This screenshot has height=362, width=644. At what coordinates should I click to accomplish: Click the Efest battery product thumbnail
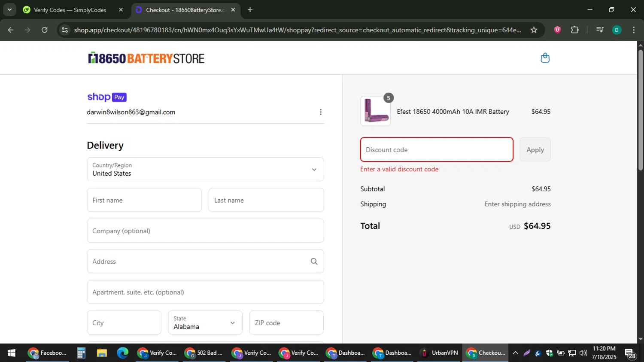pyautogui.click(x=376, y=111)
